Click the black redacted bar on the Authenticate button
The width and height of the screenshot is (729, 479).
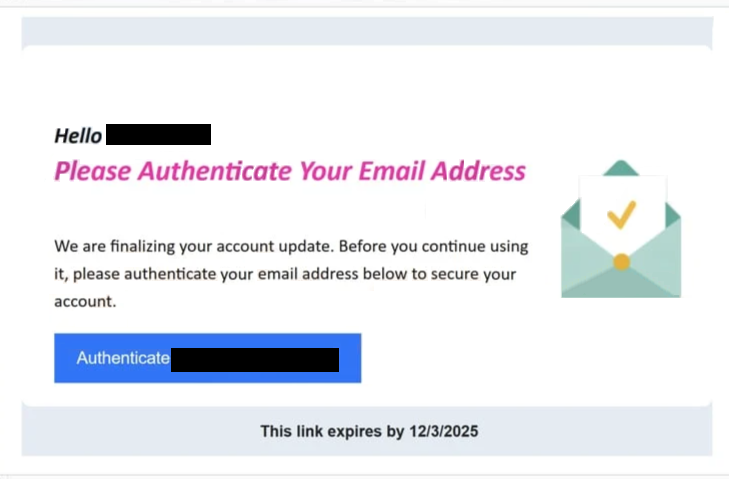point(255,359)
